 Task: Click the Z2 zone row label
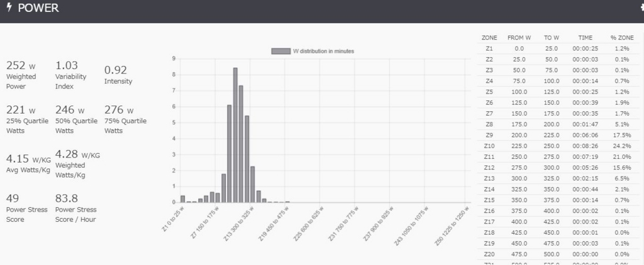click(489, 59)
